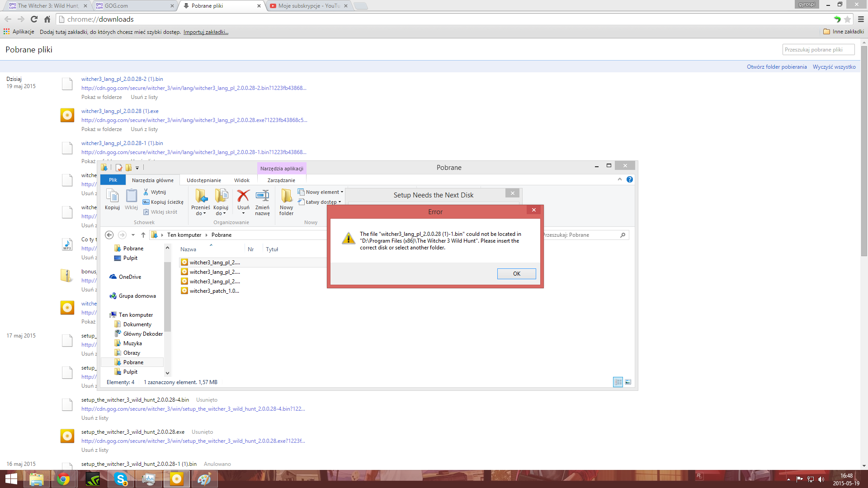Screen dimensions: 868x488
Task: Select Muzyka in navigation tree
Action: [128, 343]
